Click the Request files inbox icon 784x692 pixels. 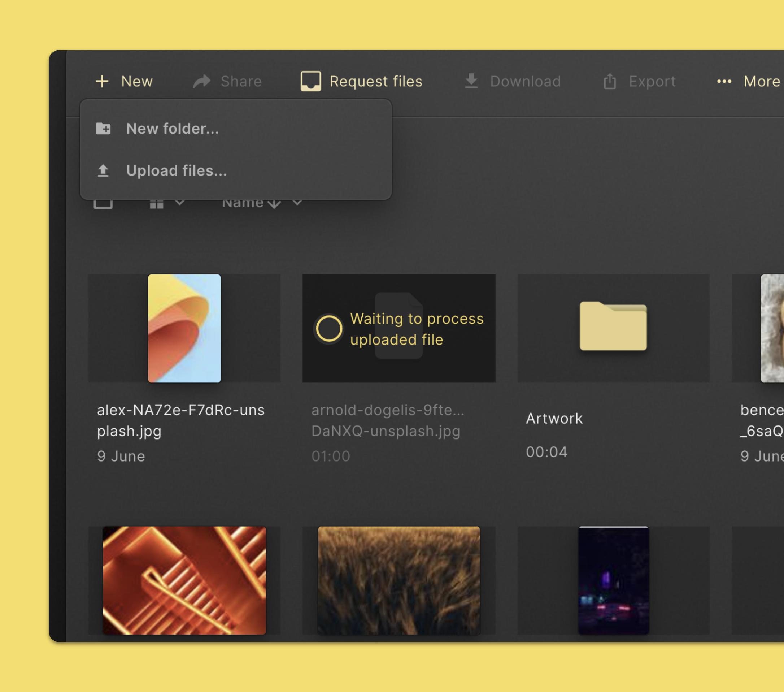[x=311, y=81]
